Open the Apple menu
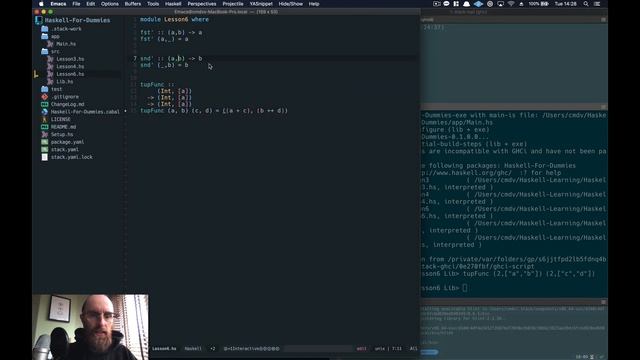This screenshot has width=640, height=360. click(41, 4)
